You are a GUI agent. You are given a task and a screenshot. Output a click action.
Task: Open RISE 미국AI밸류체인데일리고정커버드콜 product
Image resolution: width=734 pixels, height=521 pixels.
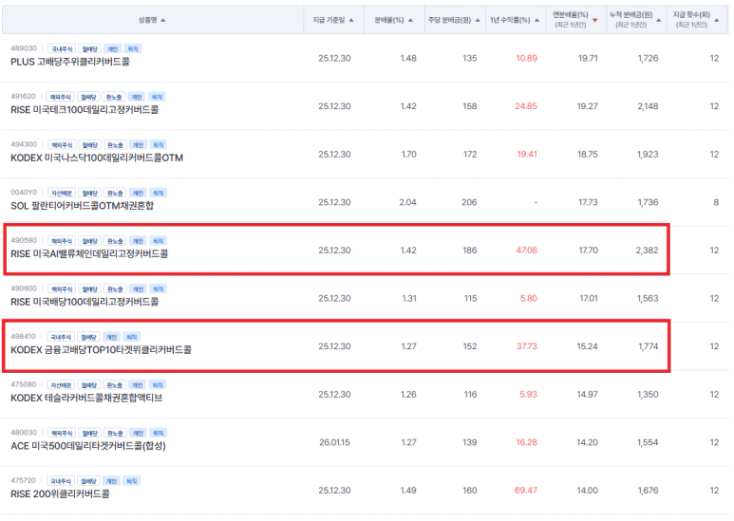click(x=89, y=254)
